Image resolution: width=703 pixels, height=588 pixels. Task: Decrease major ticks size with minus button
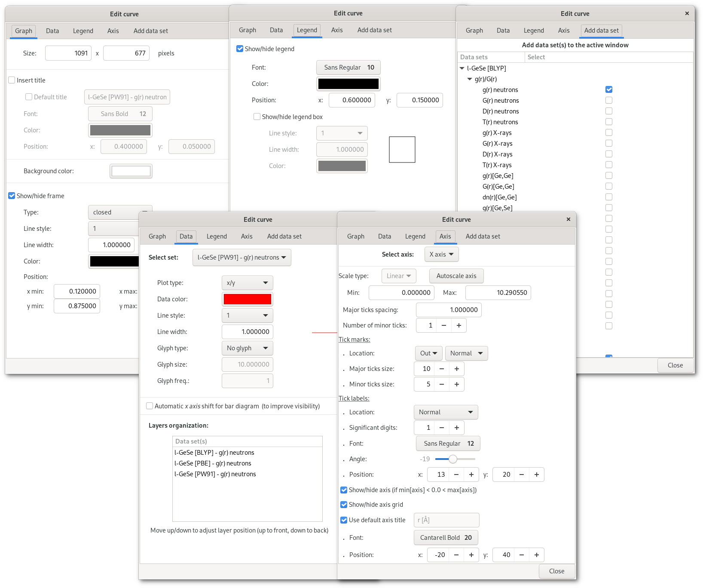[441, 369]
